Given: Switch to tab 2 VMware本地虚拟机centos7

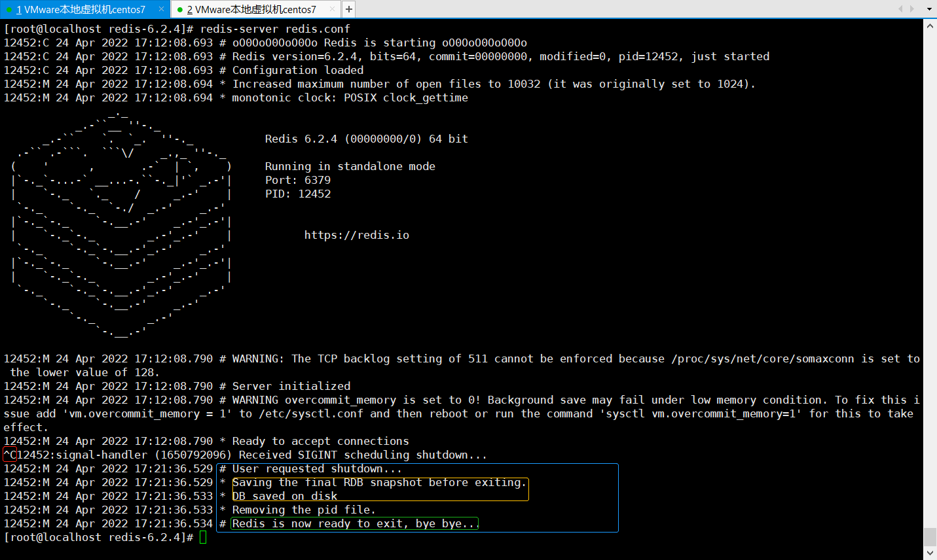Looking at the screenshot, I should pyautogui.click(x=251, y=9).
